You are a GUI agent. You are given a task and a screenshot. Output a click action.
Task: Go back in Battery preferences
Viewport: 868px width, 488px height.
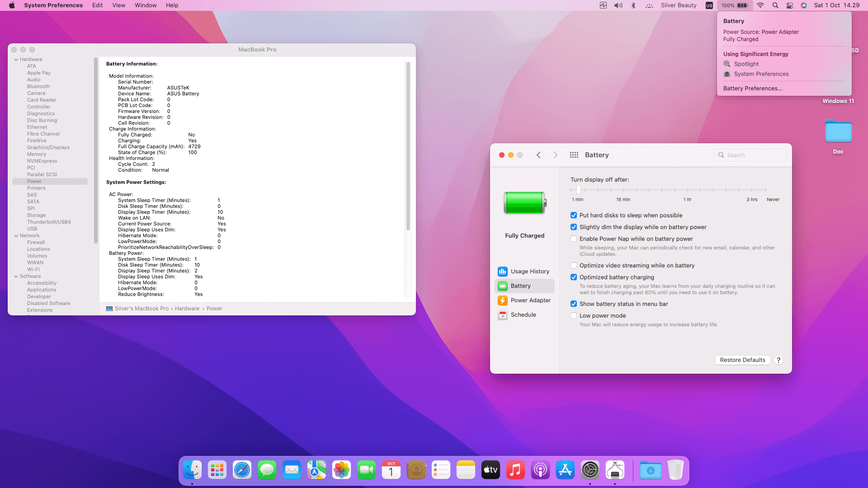pyautogui.click(x=538, y=155)
